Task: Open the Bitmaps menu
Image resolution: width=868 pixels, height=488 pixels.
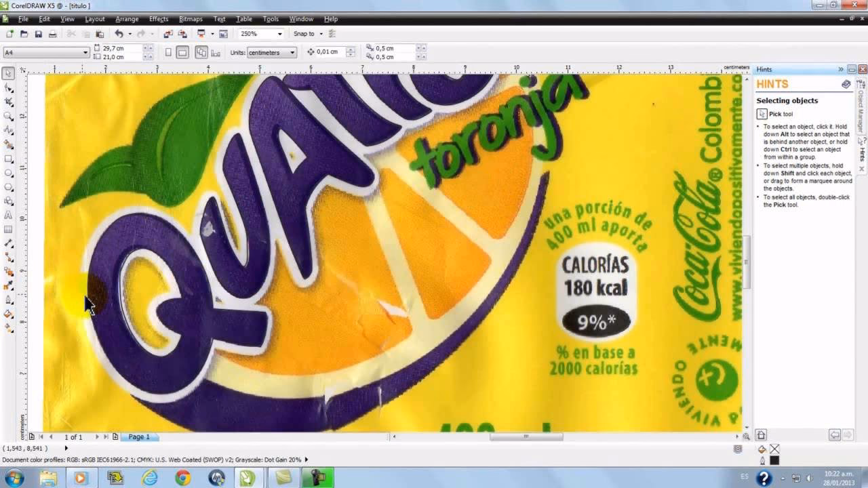Action: (x=191, y=19)
